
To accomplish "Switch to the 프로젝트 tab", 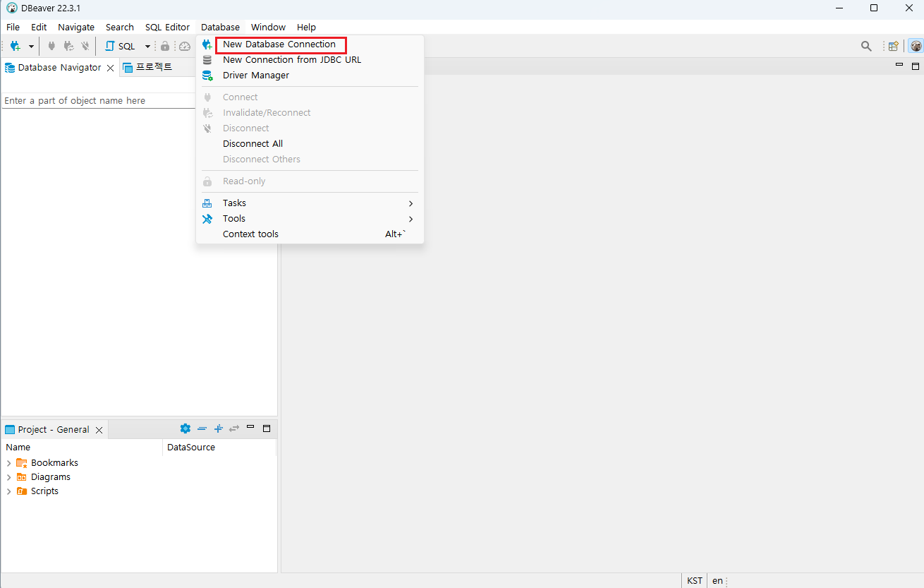I will (x=147, y=68).
